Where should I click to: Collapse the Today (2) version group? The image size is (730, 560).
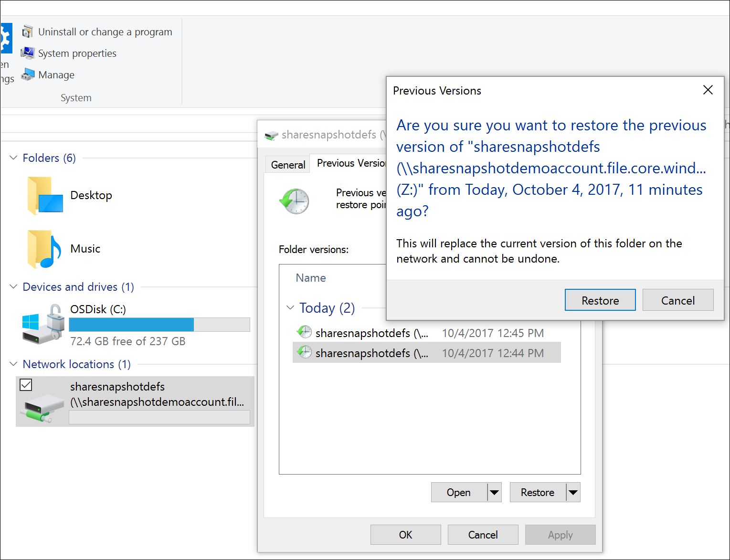click(290, 307)
